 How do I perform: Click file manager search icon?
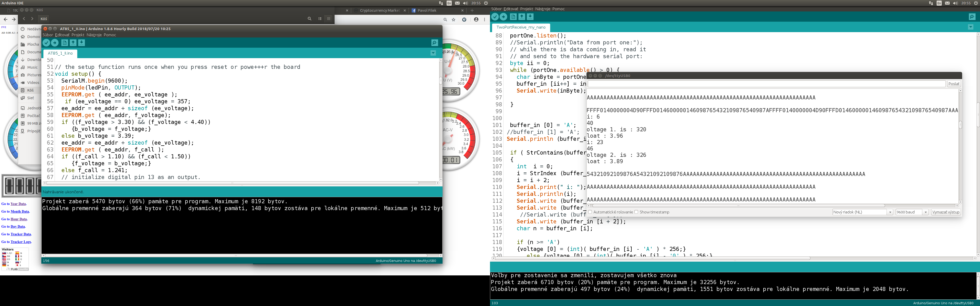click(x=309, y=19)
